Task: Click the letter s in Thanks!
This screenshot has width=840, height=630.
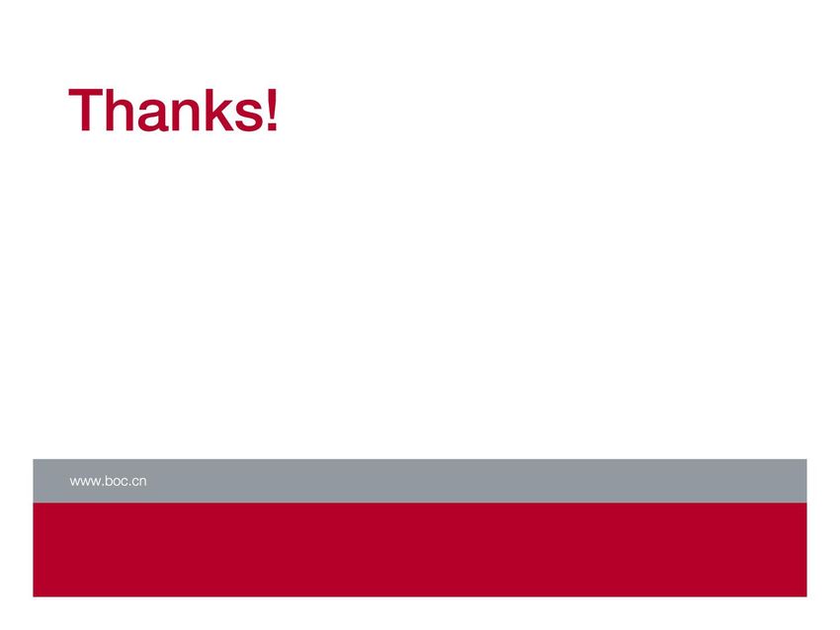Action: coord(249,116)
